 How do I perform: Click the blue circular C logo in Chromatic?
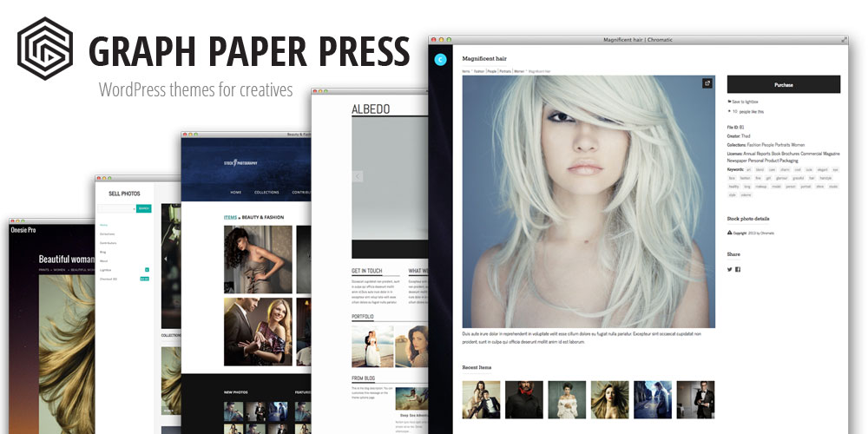(441, 60)
